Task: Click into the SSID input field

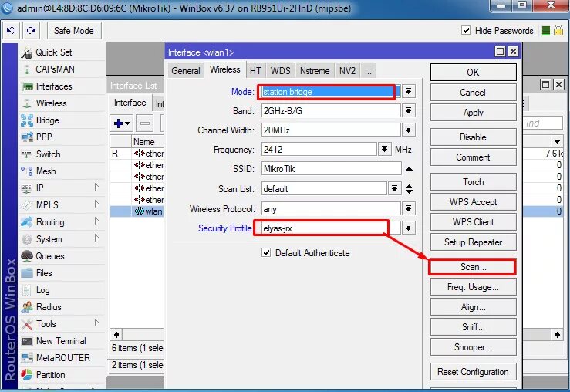Action: 331,169
